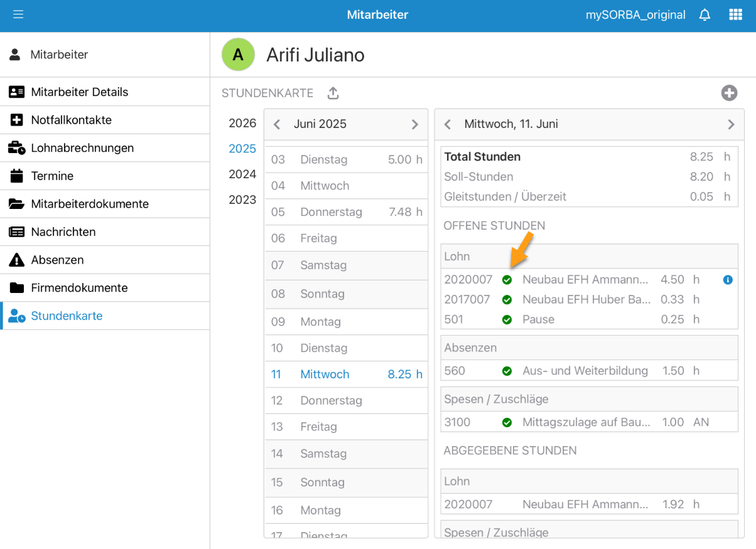Click the Mitarbeiter person icon in sidebar
The image size is (756, 549).
(x=15, y=55)
